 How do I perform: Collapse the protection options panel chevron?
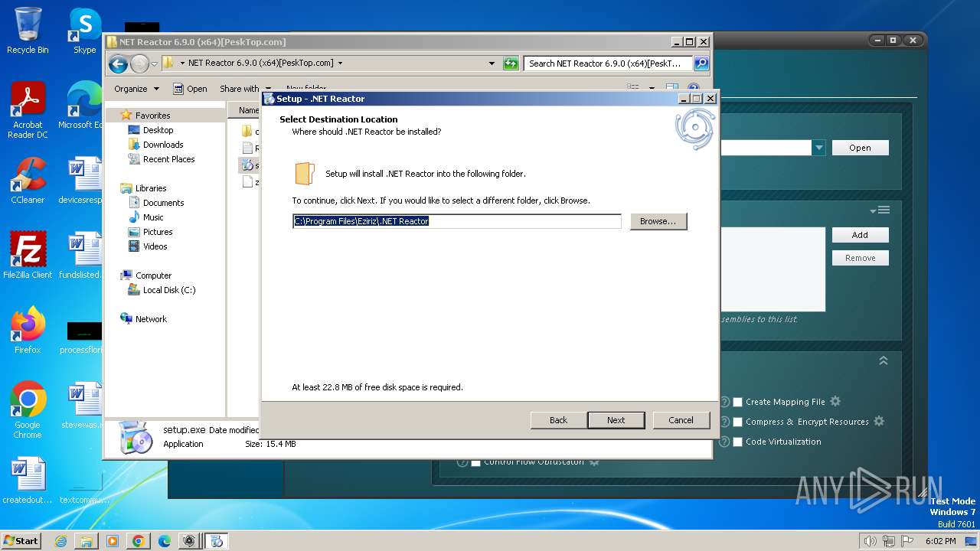tap(883, 360)
